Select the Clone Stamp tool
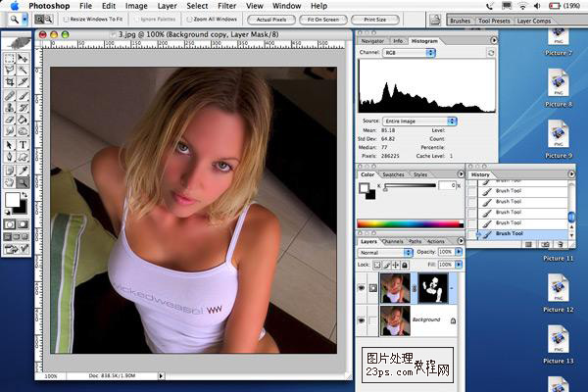Screen dimensions: 588x392 10,108
